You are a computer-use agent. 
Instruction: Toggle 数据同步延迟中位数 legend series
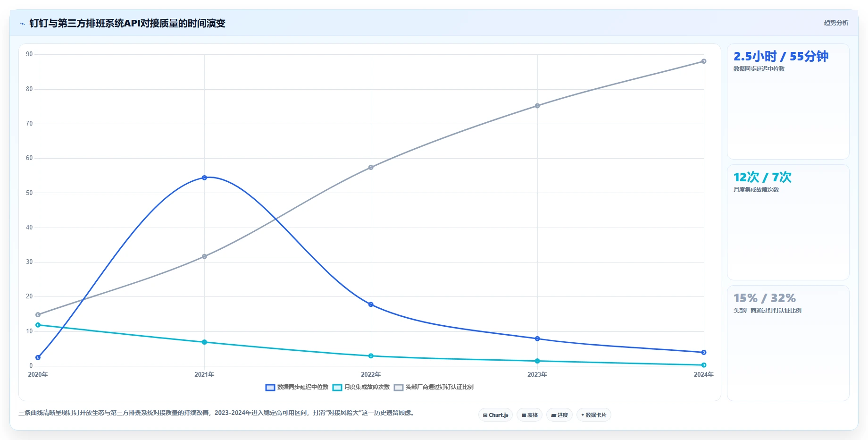[297, 387]
